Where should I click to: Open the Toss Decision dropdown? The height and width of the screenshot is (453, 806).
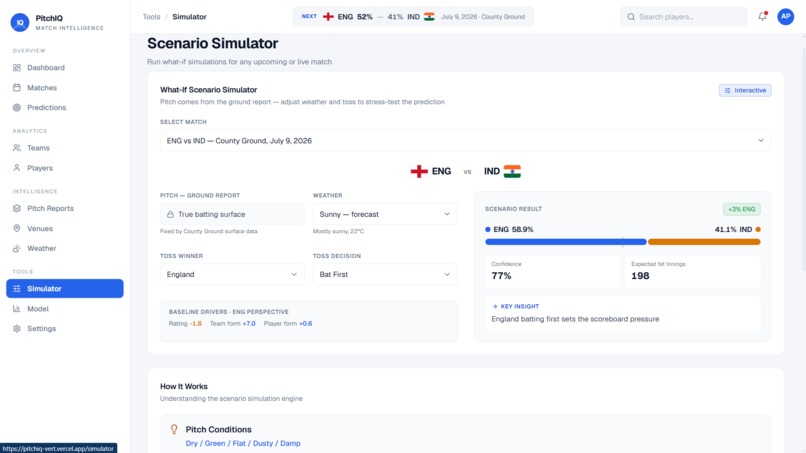pos(385,274)
